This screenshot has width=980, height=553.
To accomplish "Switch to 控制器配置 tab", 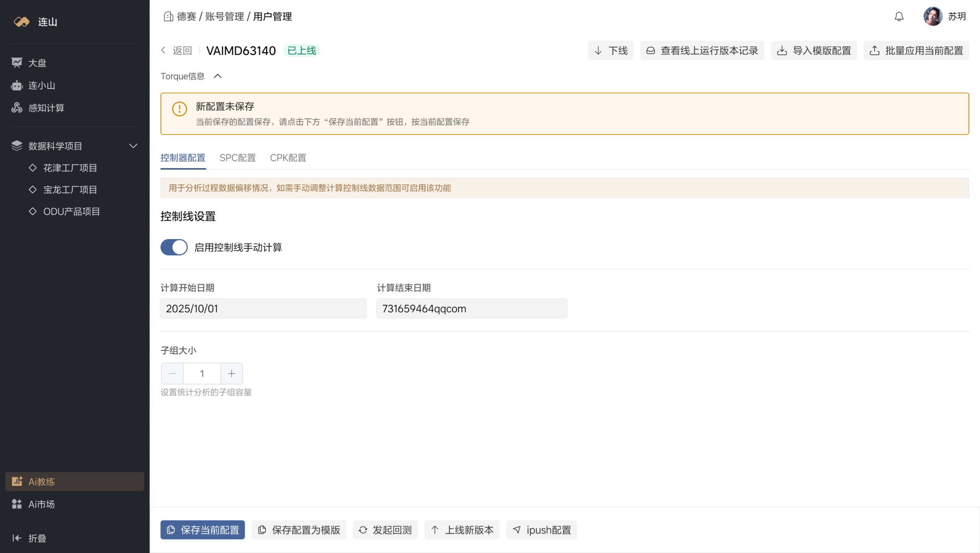I will pos(183,158).
